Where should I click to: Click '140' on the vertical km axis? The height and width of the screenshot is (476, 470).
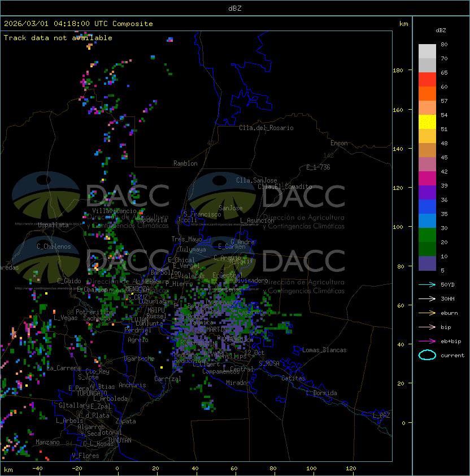coord(398,149)
